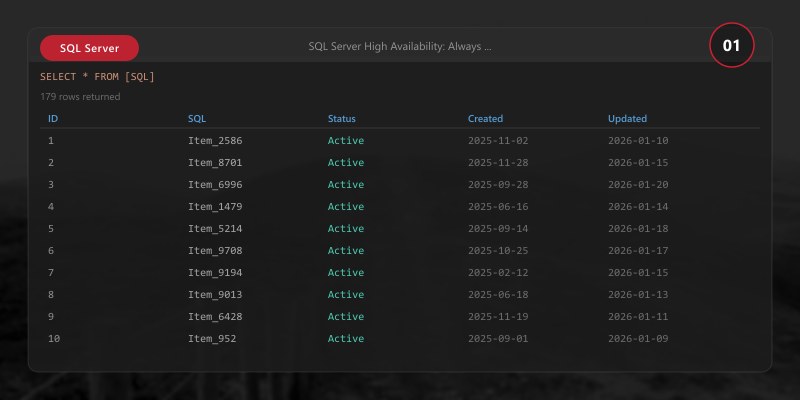Click the Status column header
Image resolution: width=800 pixels, height=400 pixels.
(x=341, y=118)
